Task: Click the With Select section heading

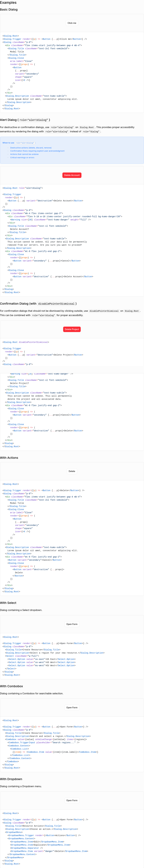Action: (8, 603)
